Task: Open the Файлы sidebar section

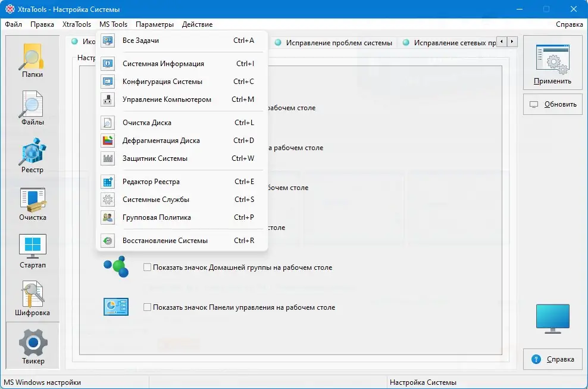Action: 32,108
